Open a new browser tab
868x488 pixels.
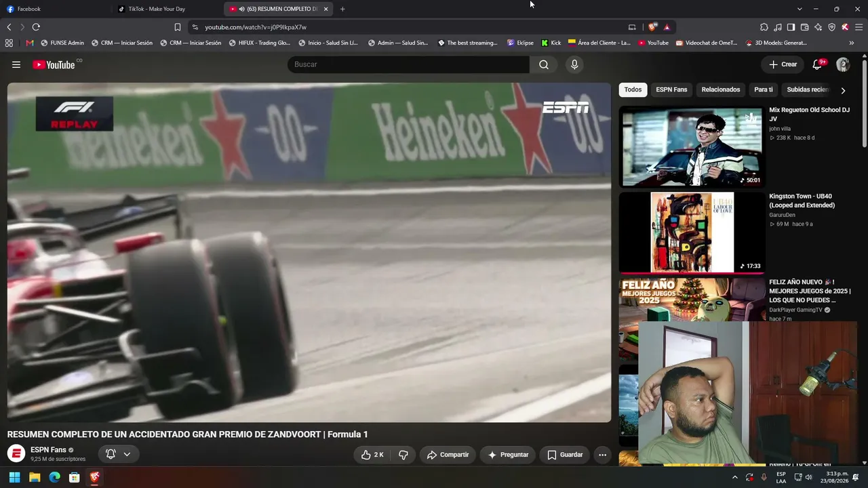[342, 9]
